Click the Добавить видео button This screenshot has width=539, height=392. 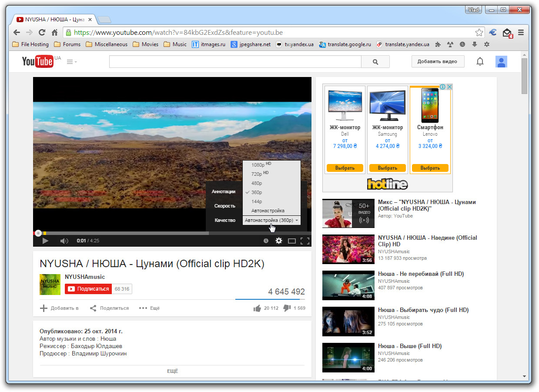(x=438, y=62)
